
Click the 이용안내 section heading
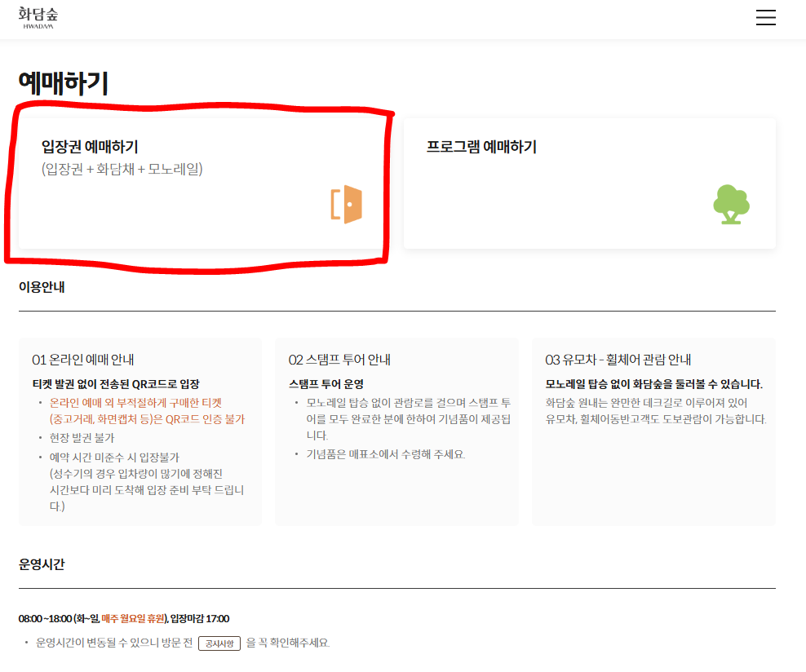[42, 287]
